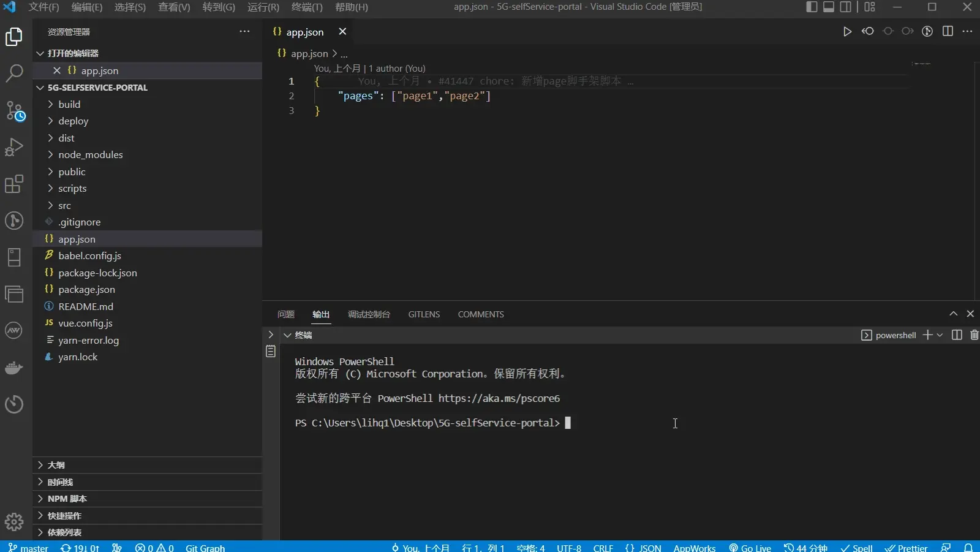Image resolution: width=980 pixels, height=552 pixels.
Task: Toggle the primary side bar layout button
Action: point(812,7)
